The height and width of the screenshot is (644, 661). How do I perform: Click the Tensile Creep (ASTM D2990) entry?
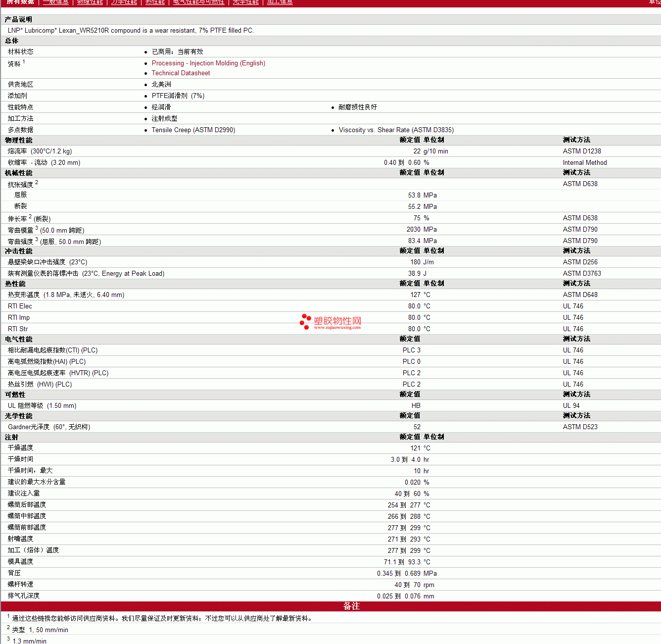click(x=193, y=130)
